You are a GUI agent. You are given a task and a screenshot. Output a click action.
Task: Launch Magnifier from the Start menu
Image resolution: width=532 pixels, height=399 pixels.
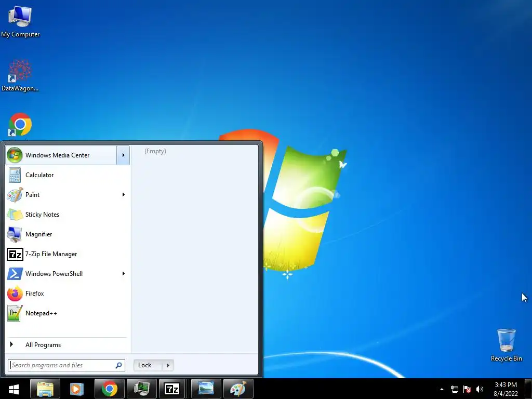click(67, 234)
